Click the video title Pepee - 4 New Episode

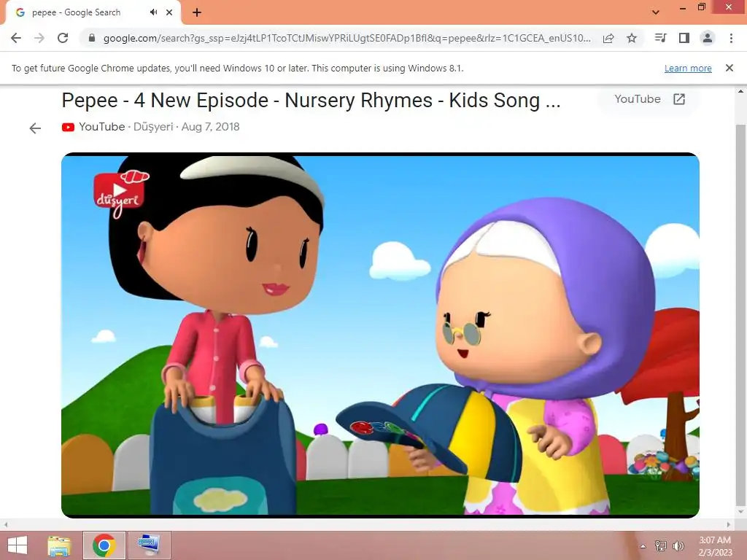pyautogui.click(x=311, y=101)
